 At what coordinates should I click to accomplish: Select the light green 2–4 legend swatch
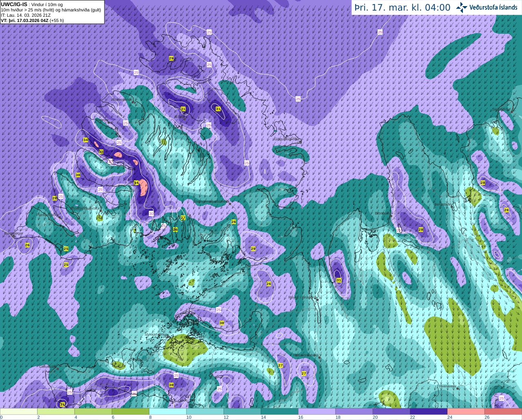coord(56,411)
